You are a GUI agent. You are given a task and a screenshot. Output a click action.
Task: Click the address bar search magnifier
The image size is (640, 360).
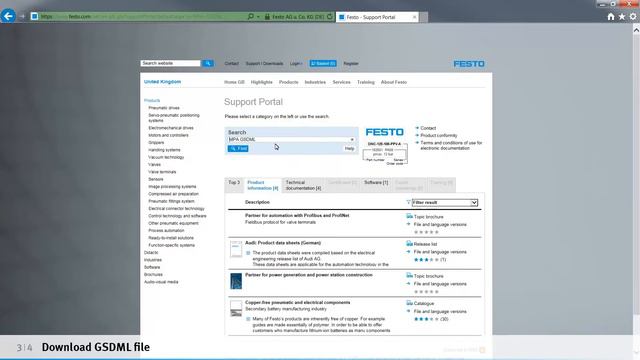(250, 17)
